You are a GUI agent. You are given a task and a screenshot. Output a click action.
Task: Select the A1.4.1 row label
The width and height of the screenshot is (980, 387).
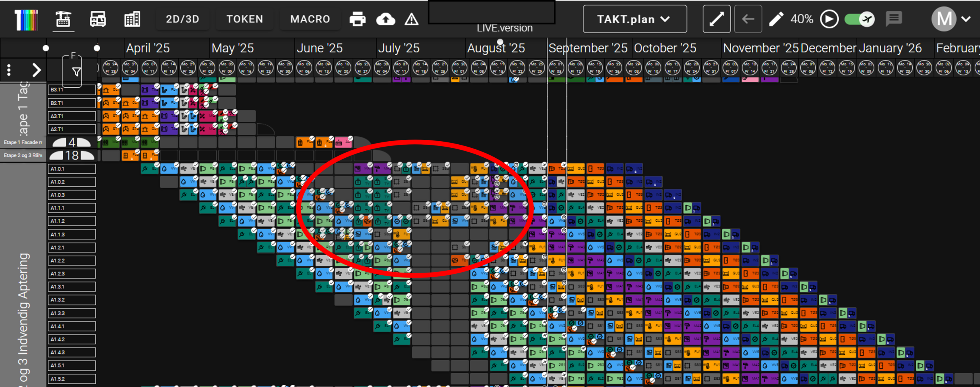coord(72,326)
